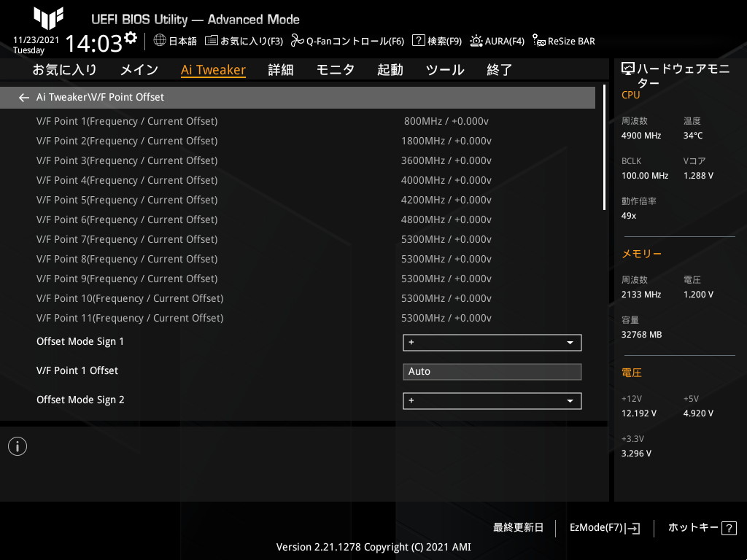Click the back arrow beside Ai Tweaker\V/F Point Offset
Viewport: 747px width, 560px height.
coord(24,98)
